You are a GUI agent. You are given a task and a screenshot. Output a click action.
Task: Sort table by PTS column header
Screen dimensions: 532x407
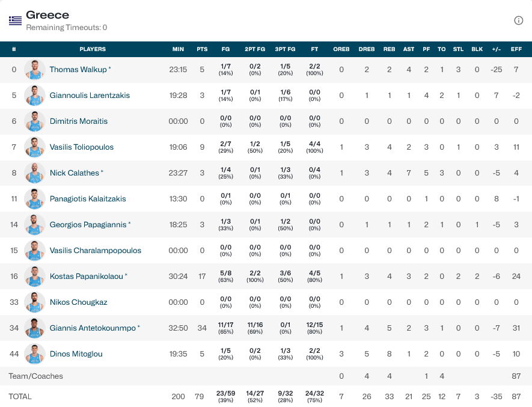click(202, 49)
